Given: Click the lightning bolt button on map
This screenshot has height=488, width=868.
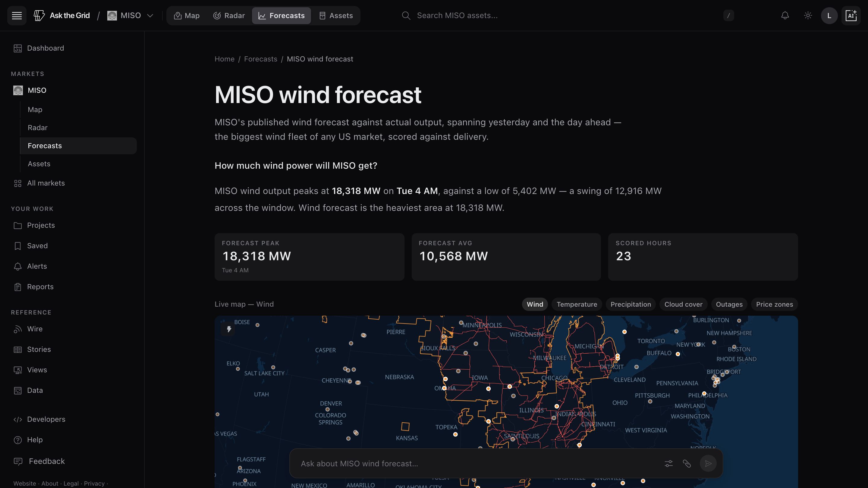Looking at the screenshot, I should 229,329.
